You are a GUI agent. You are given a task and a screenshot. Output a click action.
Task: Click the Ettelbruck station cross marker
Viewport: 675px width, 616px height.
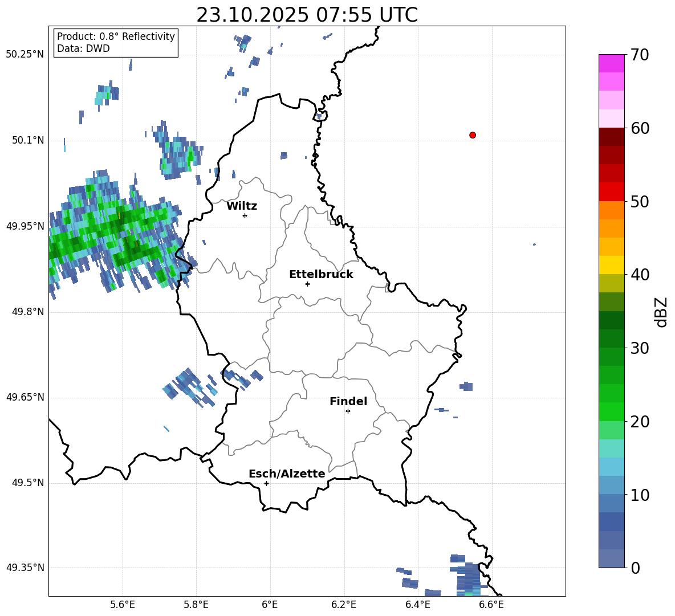[x=307, y=284]
